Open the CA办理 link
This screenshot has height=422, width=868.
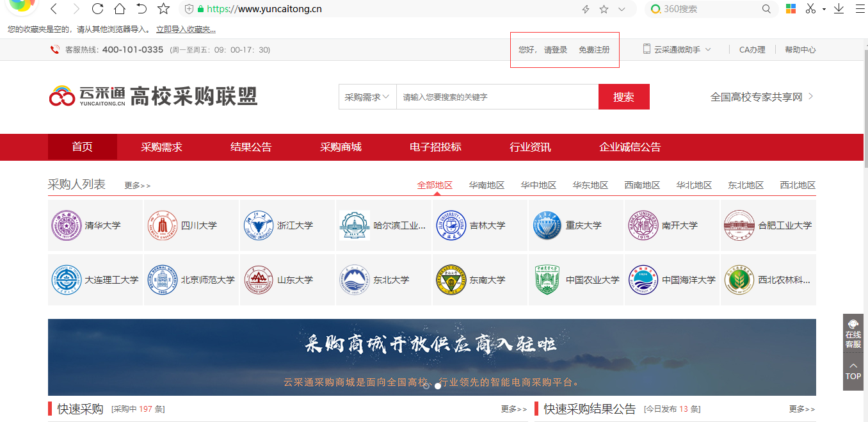click(x=752, y=49)
